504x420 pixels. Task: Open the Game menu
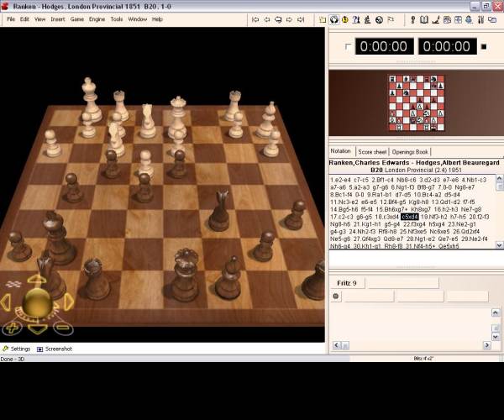tap(77, 19)
